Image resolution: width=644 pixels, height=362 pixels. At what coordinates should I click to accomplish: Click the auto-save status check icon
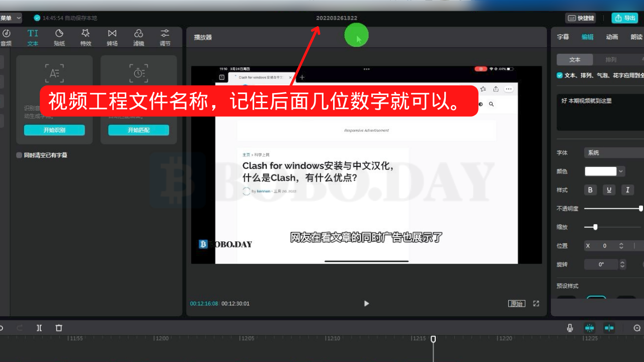[x=37, y=18]
